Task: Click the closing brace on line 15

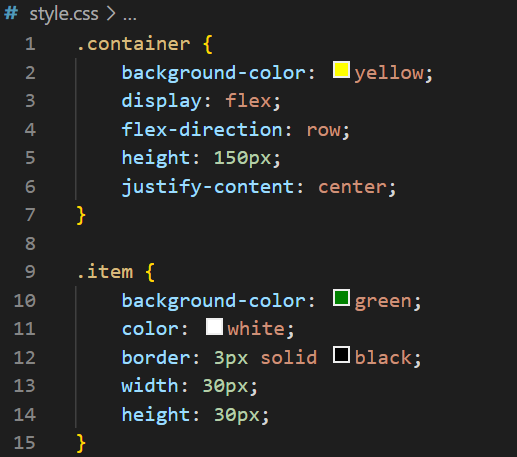Action: click(x=81, y=443)
